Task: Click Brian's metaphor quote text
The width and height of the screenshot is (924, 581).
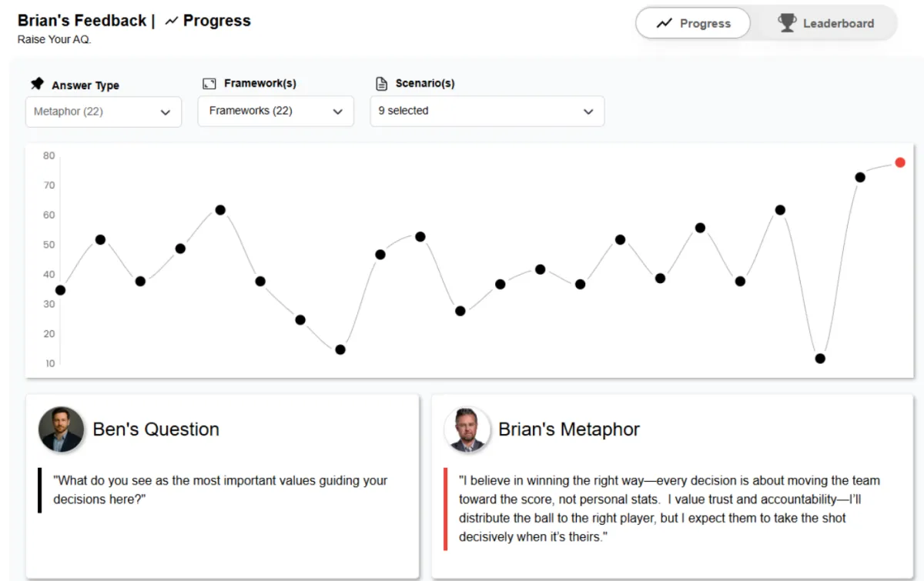Action: click(x=668, y=508)
